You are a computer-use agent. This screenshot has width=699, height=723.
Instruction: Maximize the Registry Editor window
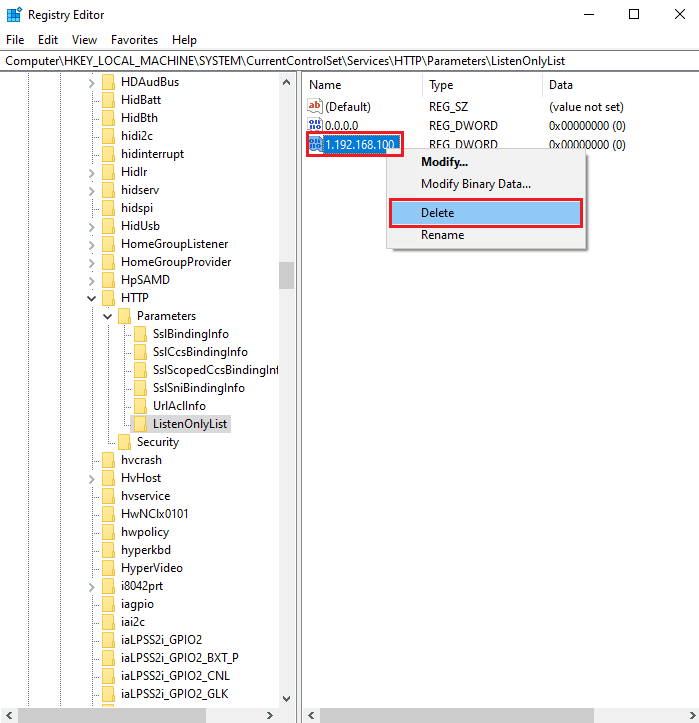[x=634, y=14]
